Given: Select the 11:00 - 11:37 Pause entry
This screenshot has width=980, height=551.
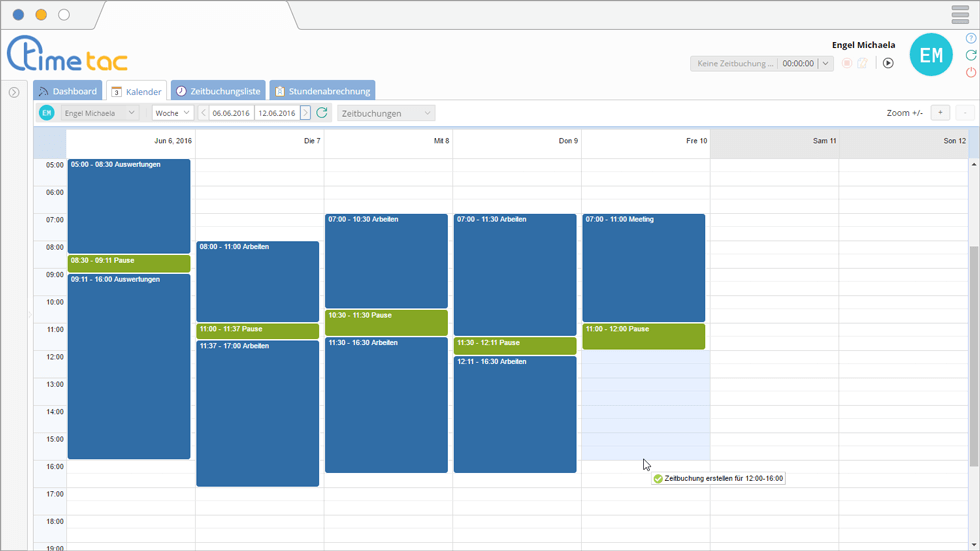Looking at the screenshot, I should pos(258,331).
